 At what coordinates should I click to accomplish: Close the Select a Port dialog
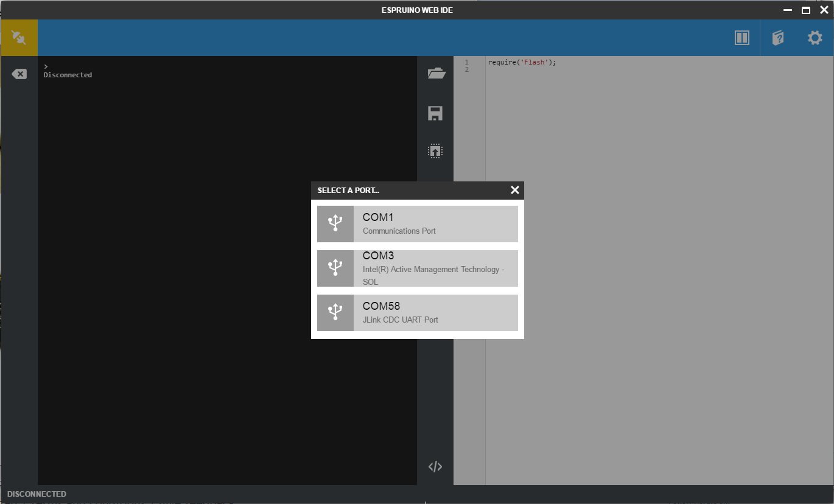pyautogui.click(x=515, y=190)
